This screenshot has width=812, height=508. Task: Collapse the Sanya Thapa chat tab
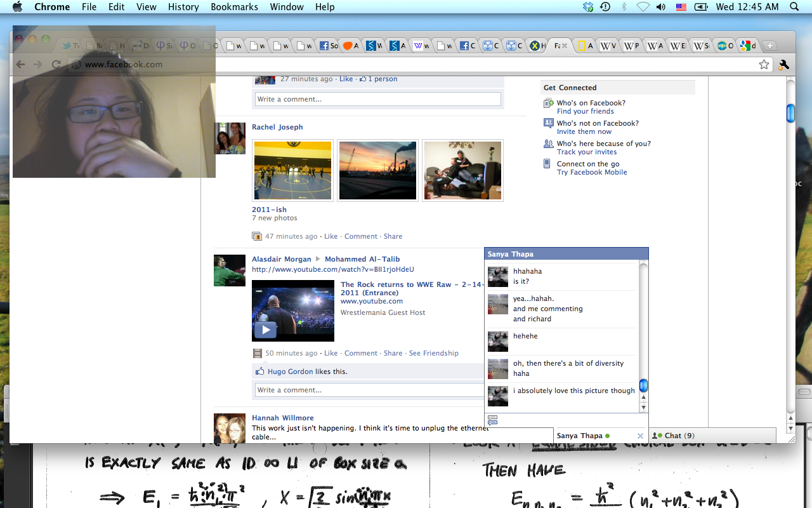(579, 436)
